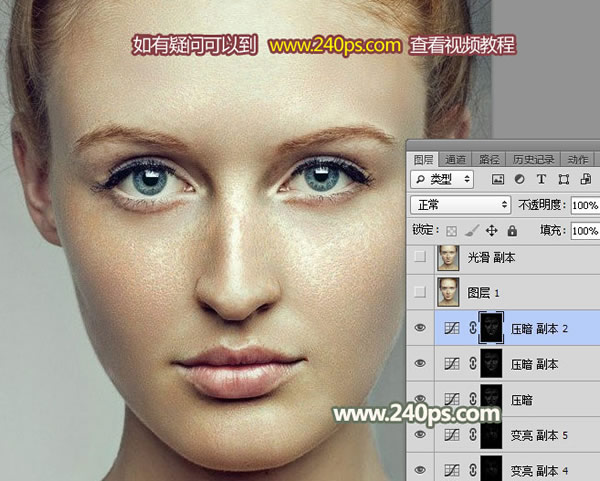This screenshot has width=600, height=481.
Task: Toggle lock position move icon
Action: tap(491, 230)
